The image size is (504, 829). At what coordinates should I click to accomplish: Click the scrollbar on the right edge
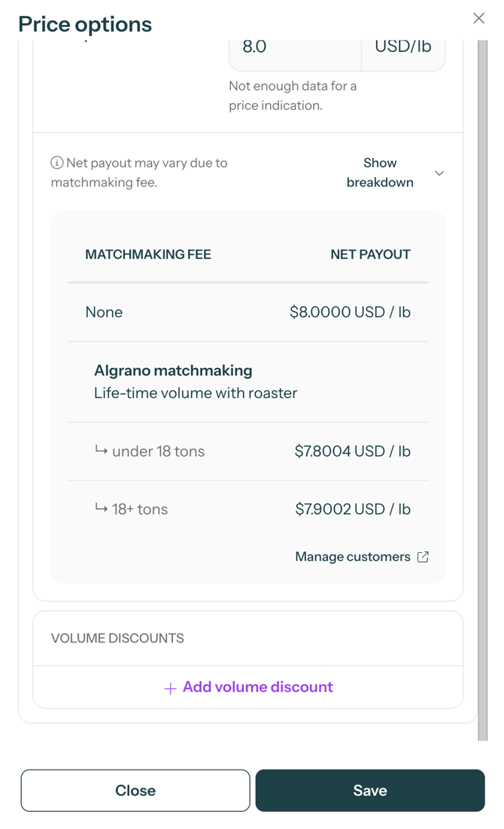[480, 376]
